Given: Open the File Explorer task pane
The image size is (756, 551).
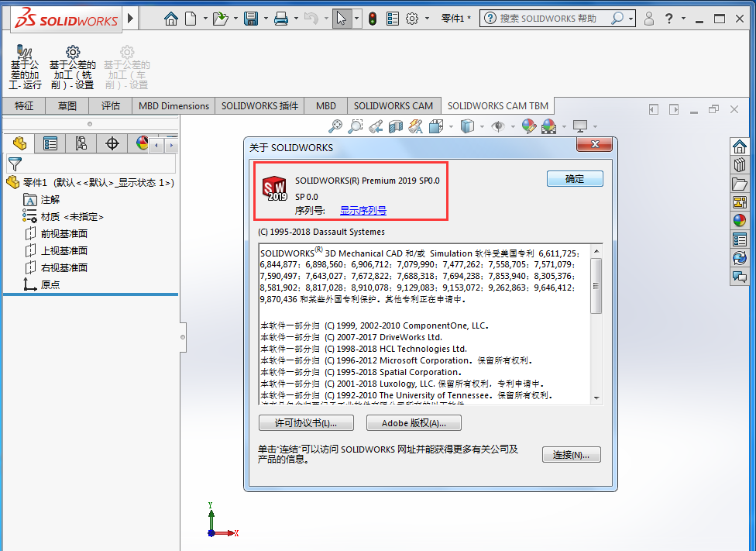Looking at the screenshot, I should point(739,184).
